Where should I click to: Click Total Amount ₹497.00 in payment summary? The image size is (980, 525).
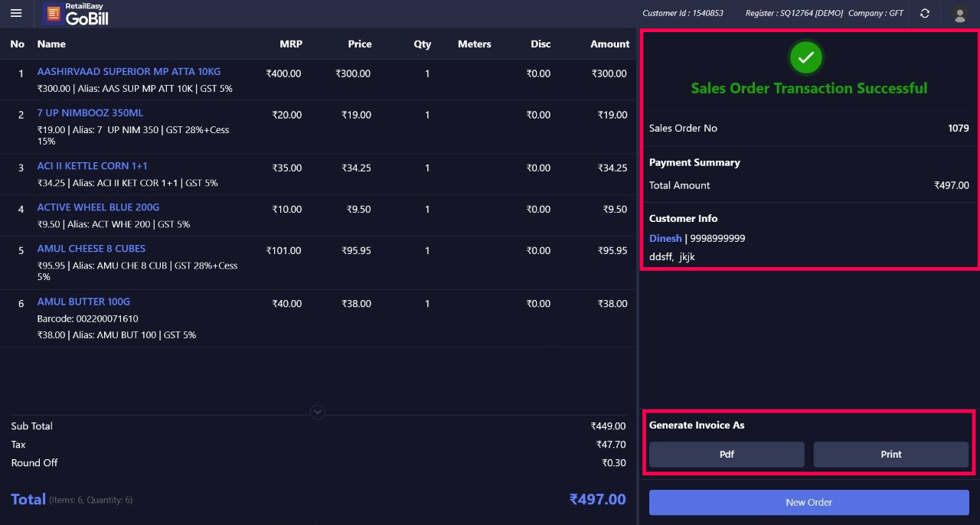point(952,185)
